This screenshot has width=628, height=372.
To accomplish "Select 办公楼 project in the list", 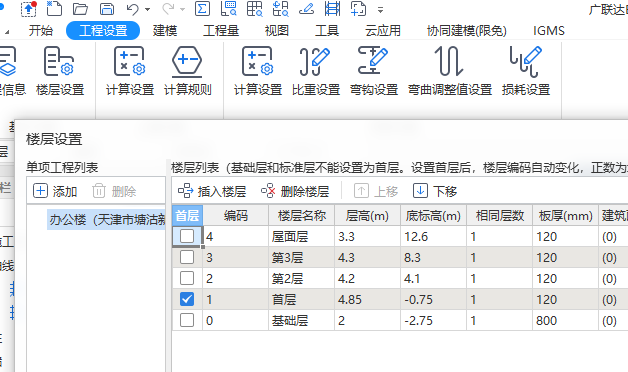I will tap(107, 219).
